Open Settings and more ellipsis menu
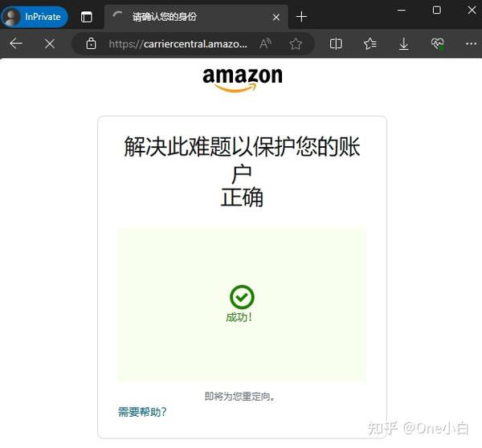Screen dimensions: 482x448 click(x=471, y=44)
